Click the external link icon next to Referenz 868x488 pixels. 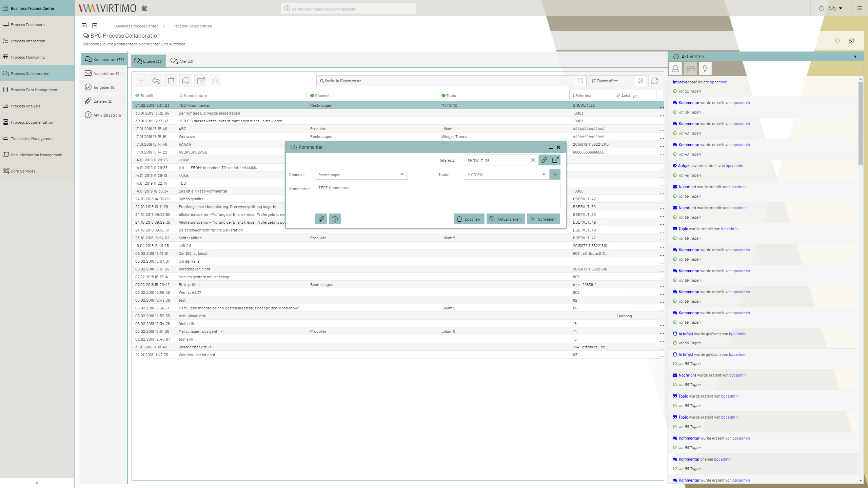(554, 160)
